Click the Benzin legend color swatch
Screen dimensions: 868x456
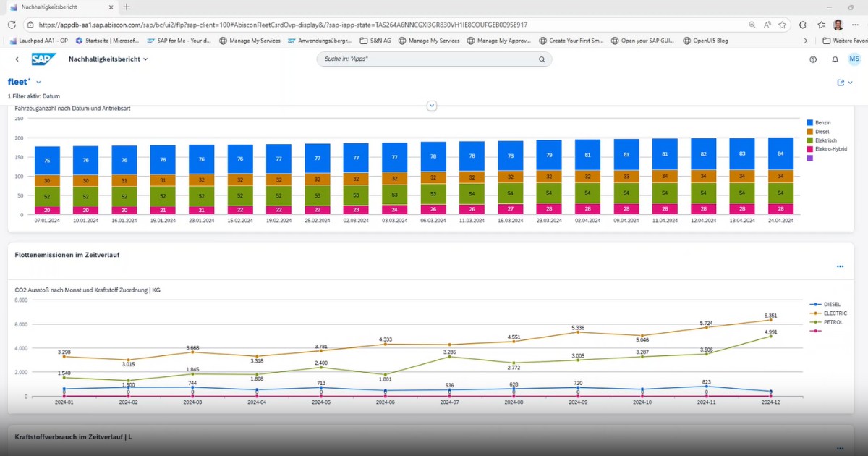point(809,123)
